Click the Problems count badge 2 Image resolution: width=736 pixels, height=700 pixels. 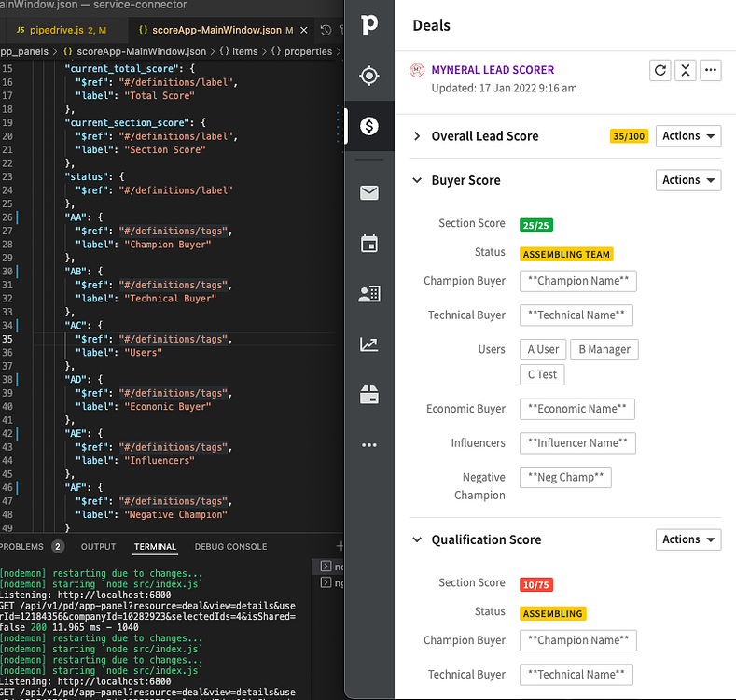pyautogui.click(x=58, y=546)
